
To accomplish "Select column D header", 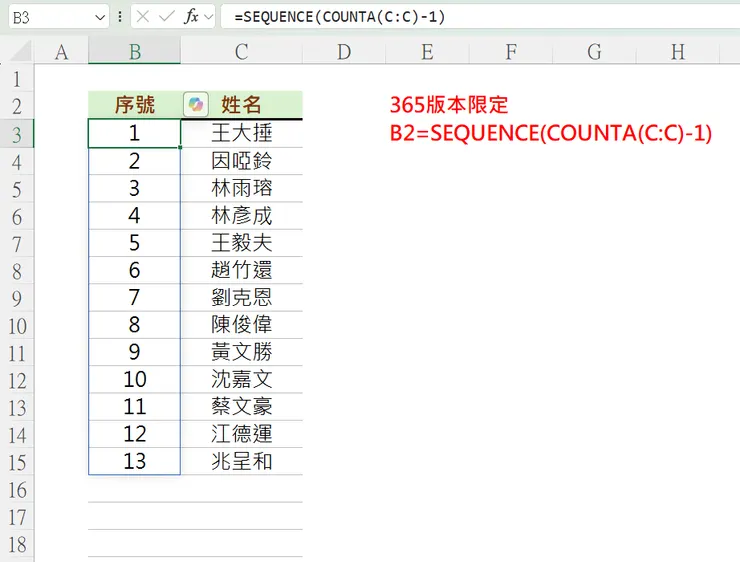I will tap(344, 52).
